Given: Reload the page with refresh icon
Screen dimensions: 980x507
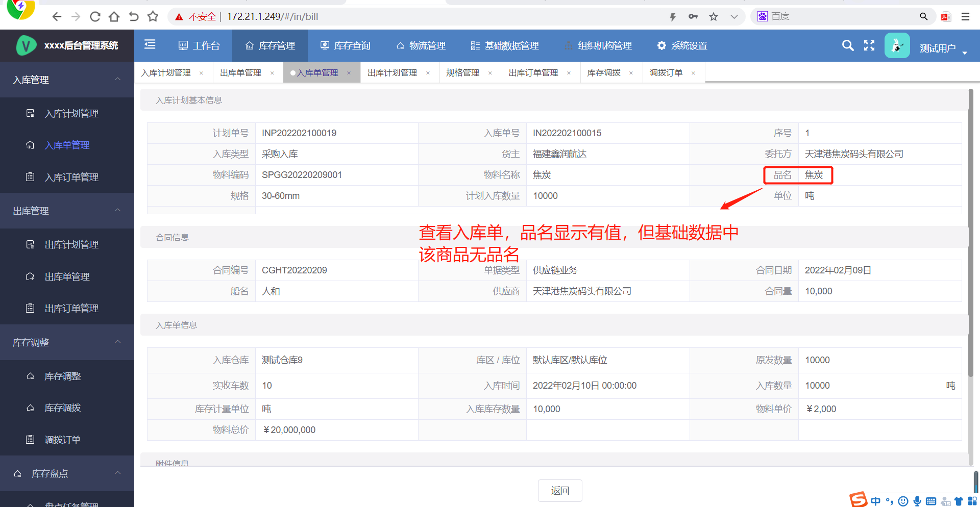Looking at the screenshot, I should (x=95, y=17).
